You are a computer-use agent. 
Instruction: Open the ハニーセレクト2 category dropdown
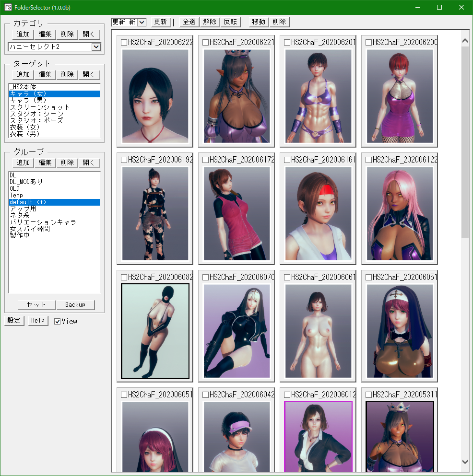click(x=96, y=47)
